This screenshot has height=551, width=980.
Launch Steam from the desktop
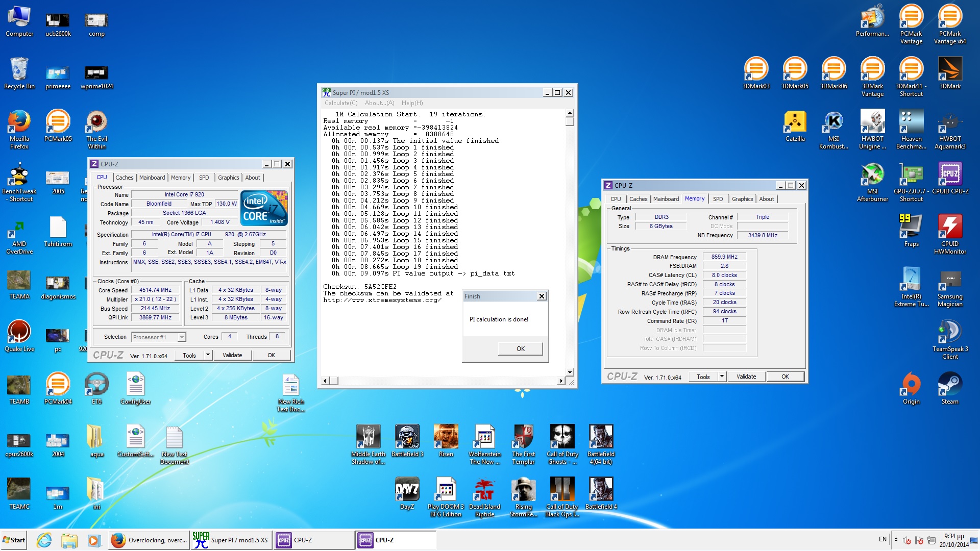pyautogui.click(x=950, y=388)
